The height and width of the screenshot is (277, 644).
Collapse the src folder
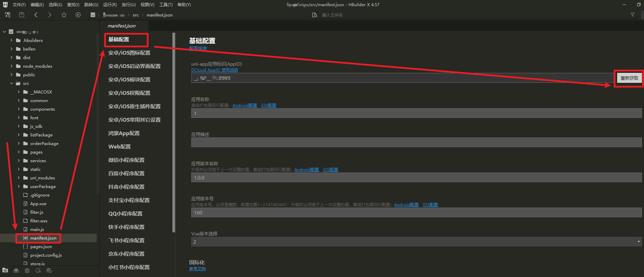11,83
